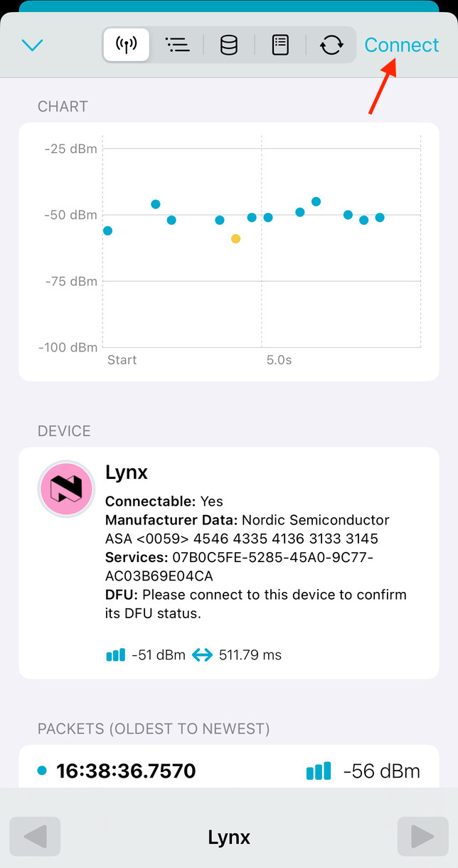The height and width of the screenshot is (868, 458).
Task: Tap the signal bars beside -56 dBm
Action: (319, 771)
